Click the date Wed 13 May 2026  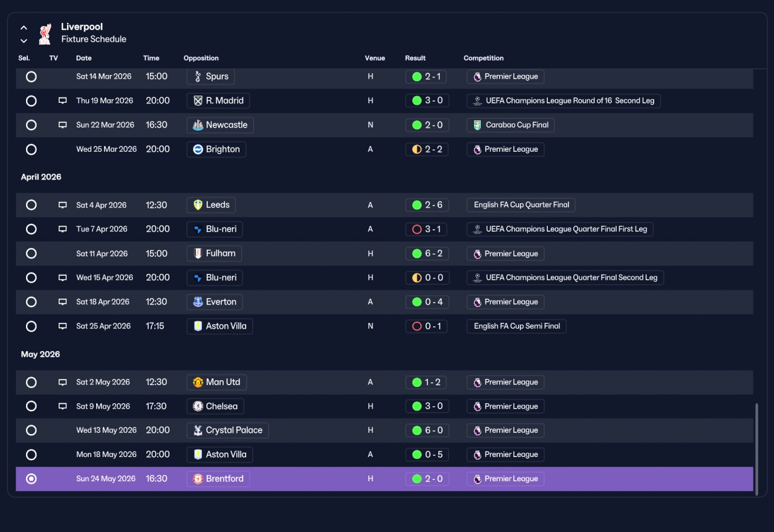click(106, 430)
